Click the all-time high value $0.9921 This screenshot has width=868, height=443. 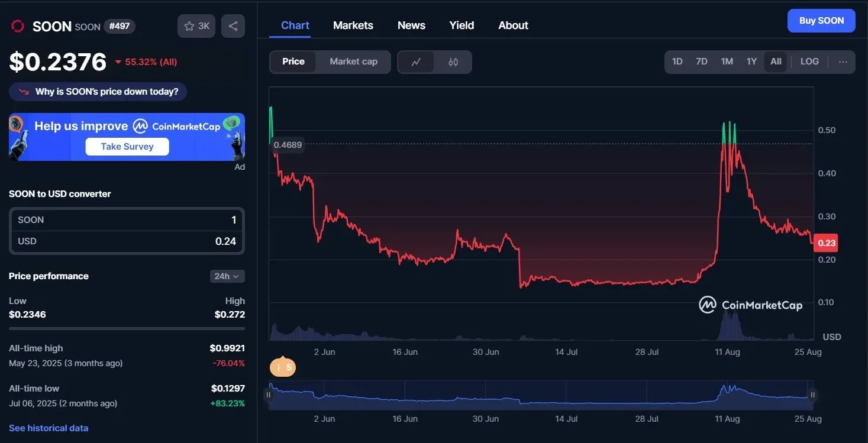pyautogui.click(x=227, y=348)
